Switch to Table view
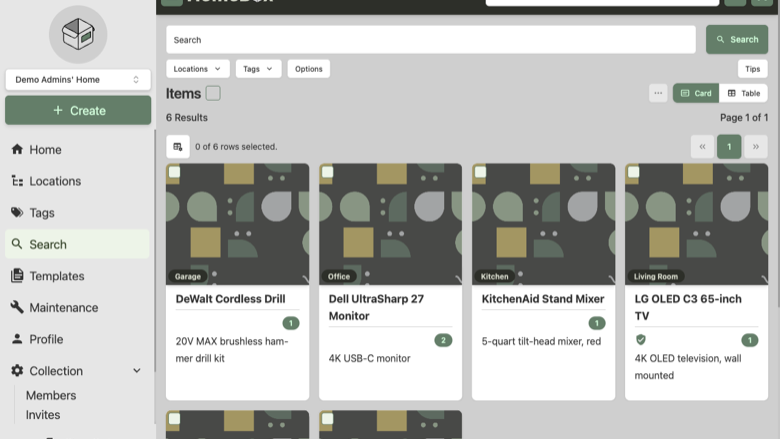 pos(744,93)
